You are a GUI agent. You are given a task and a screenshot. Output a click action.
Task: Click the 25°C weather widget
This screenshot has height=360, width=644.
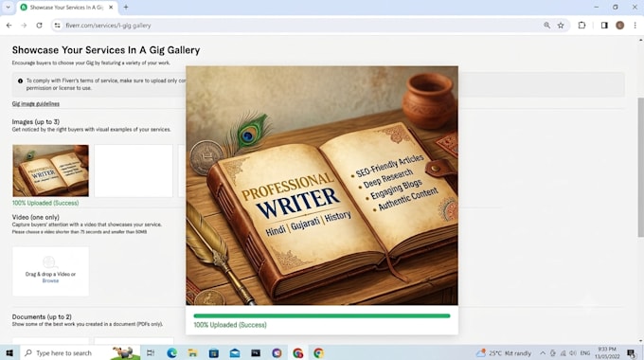coord(504,353)
